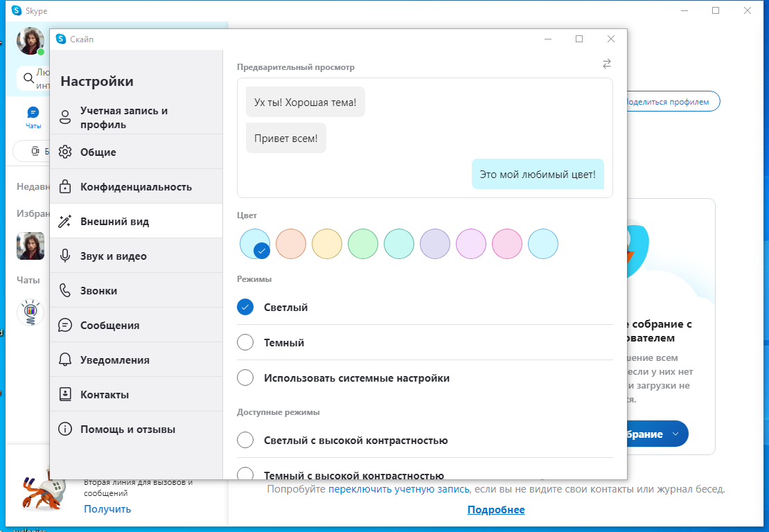
Task: Click the Calls phone handset icon
Action: (64, 290)
